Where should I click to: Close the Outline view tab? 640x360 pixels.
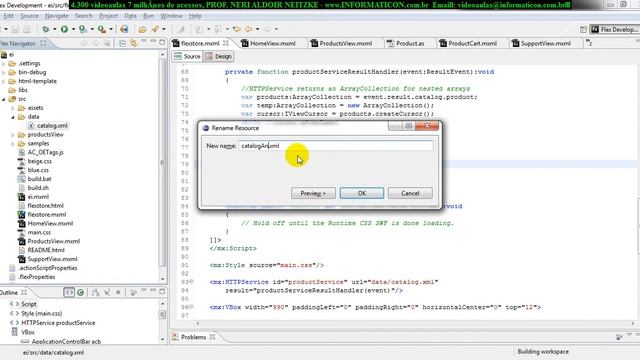coord(24,292)
